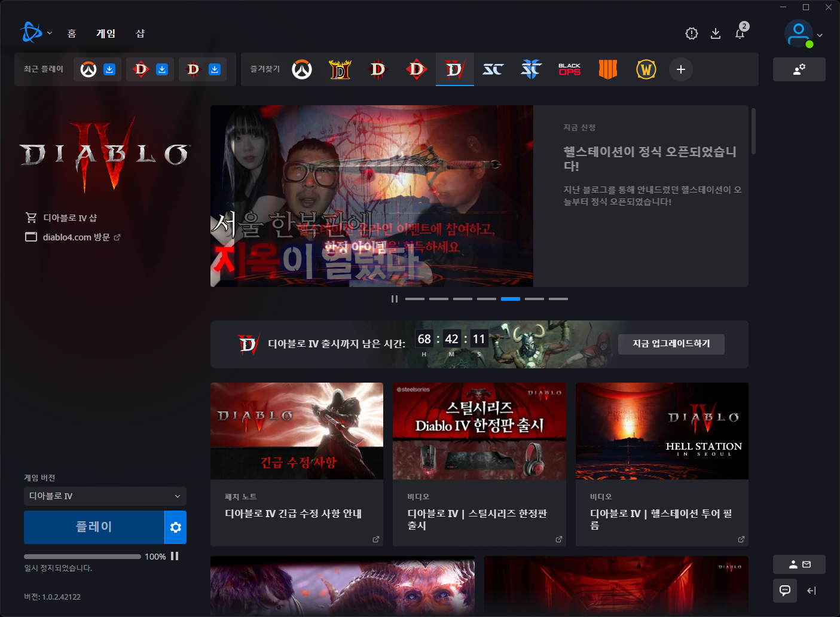840x617 pixels.
Task: Open the 디아블로 IV 샵 link
Action: [x=61, y=218]
